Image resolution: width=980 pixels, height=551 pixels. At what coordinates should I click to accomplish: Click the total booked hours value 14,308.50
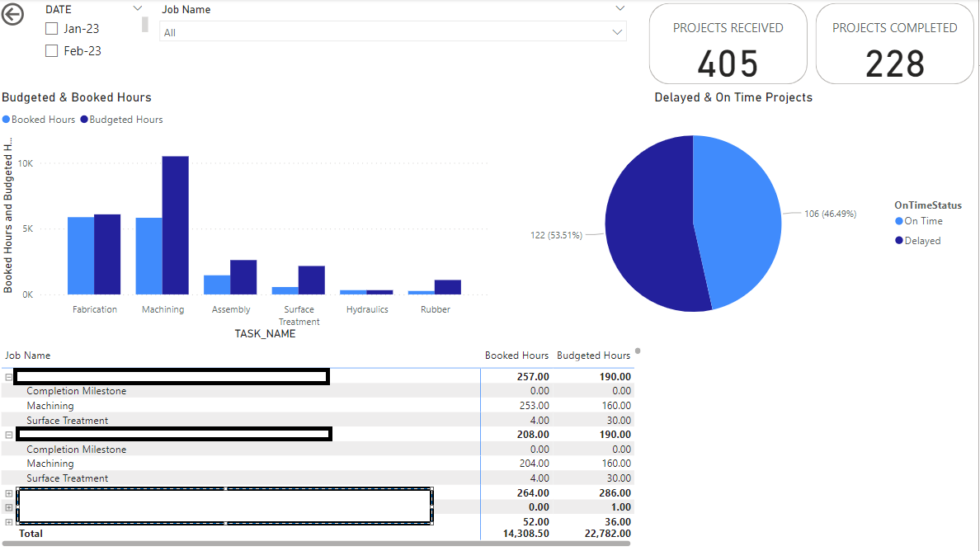click(x=526, y=534)
